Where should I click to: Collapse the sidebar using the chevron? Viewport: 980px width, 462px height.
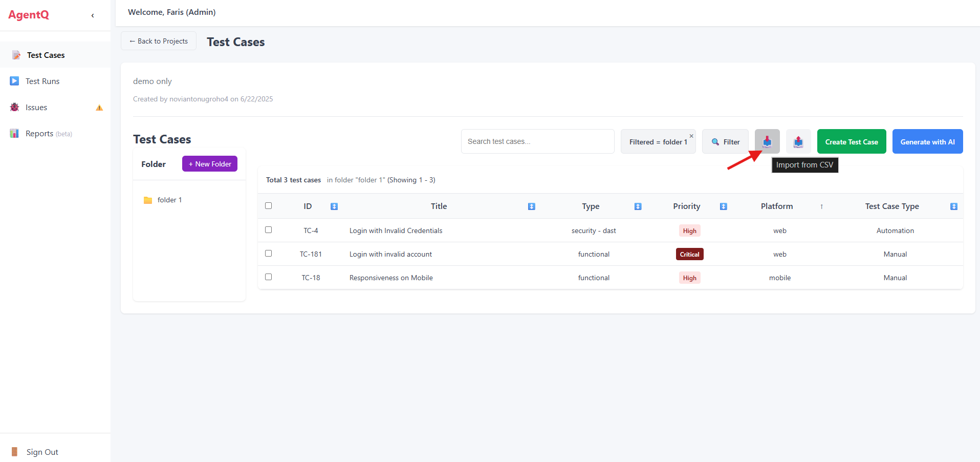[x=93, y=15]
